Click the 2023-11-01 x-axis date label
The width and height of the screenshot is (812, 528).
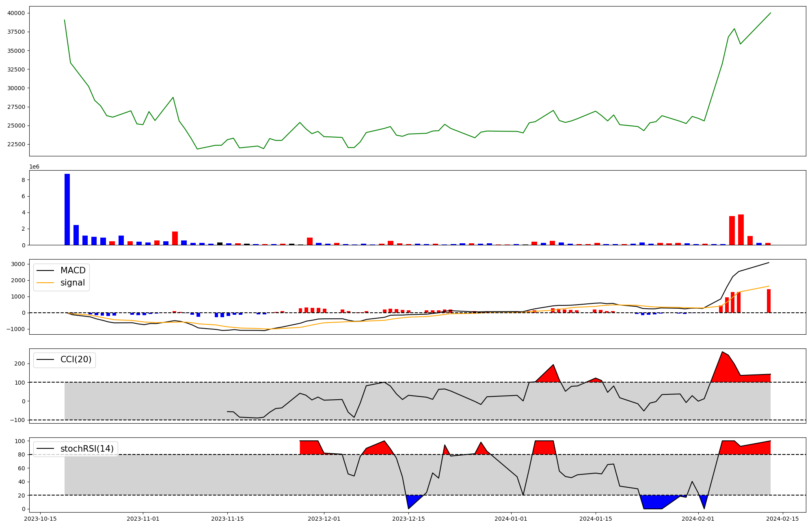(143, 519)
